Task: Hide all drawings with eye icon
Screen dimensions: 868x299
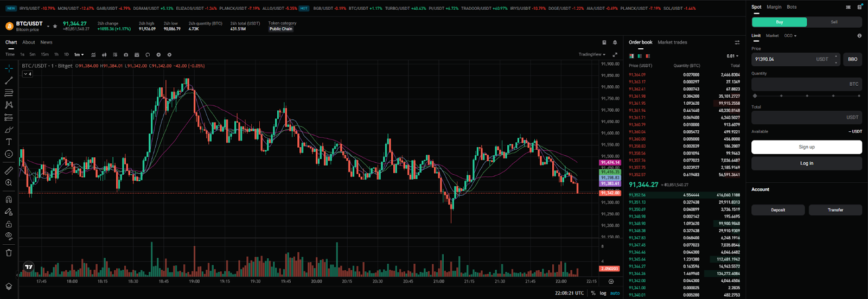Action: pyautogui.click(x=9, y=236)
